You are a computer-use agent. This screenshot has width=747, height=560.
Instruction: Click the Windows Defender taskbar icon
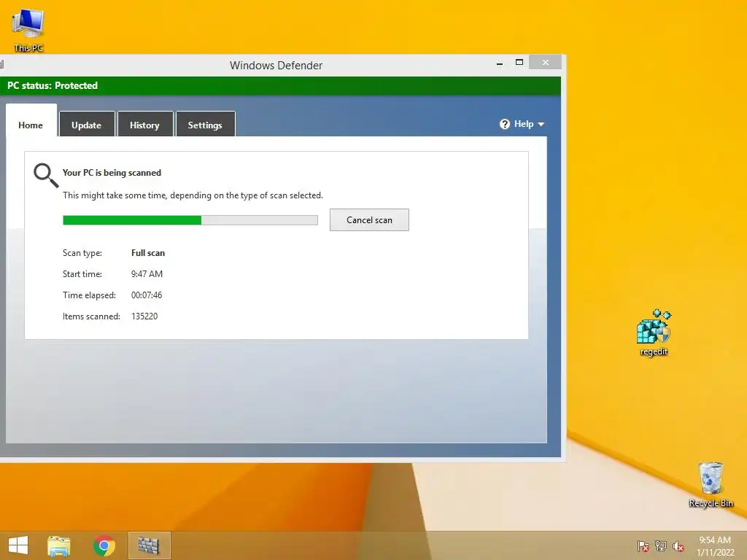pyautogui.click(x=149, y=545)
